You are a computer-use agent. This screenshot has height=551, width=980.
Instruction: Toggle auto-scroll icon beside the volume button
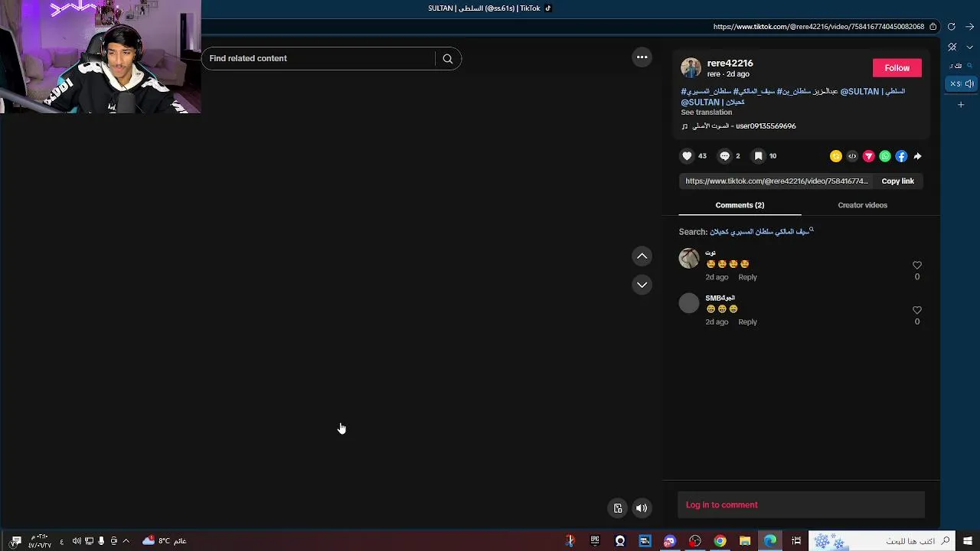click(x=618, y=508)
